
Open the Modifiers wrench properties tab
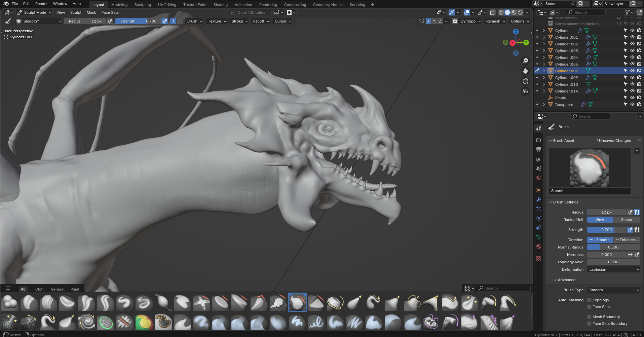[539, 199]
